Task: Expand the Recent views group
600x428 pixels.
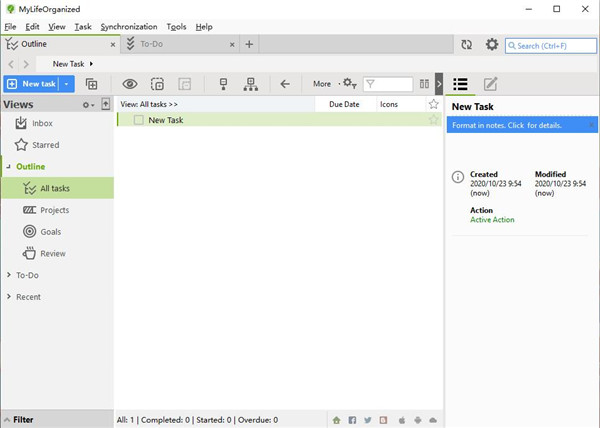Action: [x=9, y=297]
